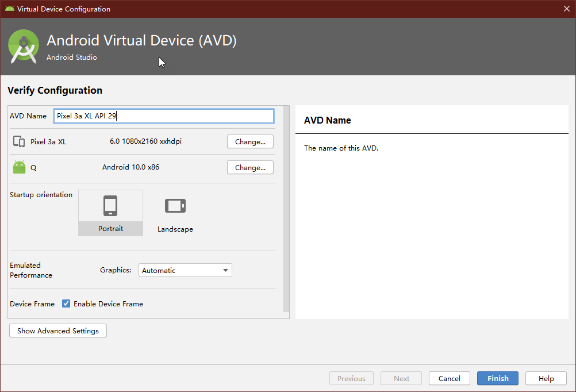The width and height of the screenshot is (576, 392).
Task: Close the Virtual Device Configuration window
Action: [567, 9]
